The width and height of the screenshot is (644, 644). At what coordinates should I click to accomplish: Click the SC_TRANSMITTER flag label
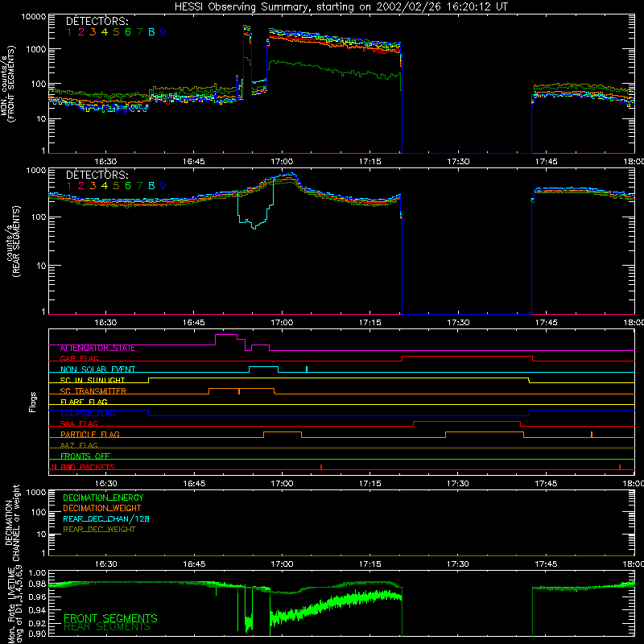tap(93, 391)
